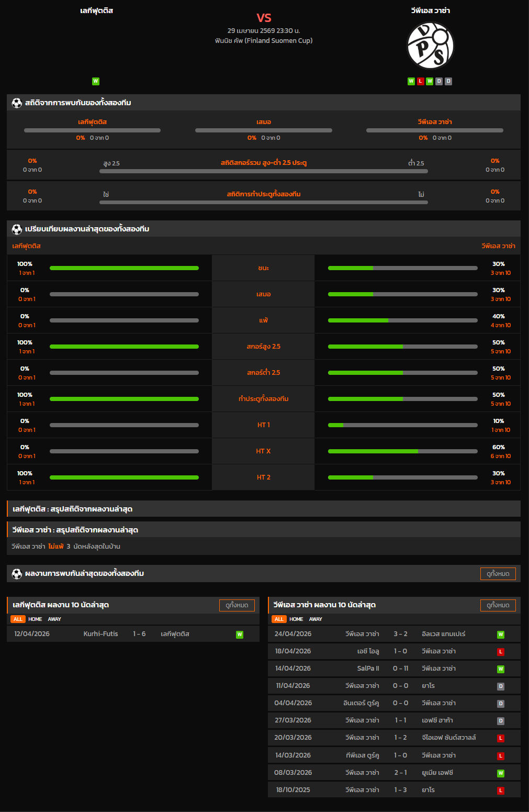Image resolution: width=529 pixels, height=812 pixels.
Task: Click the red L badge under the VPS Vaasa logo
Action: click(420, 81)
